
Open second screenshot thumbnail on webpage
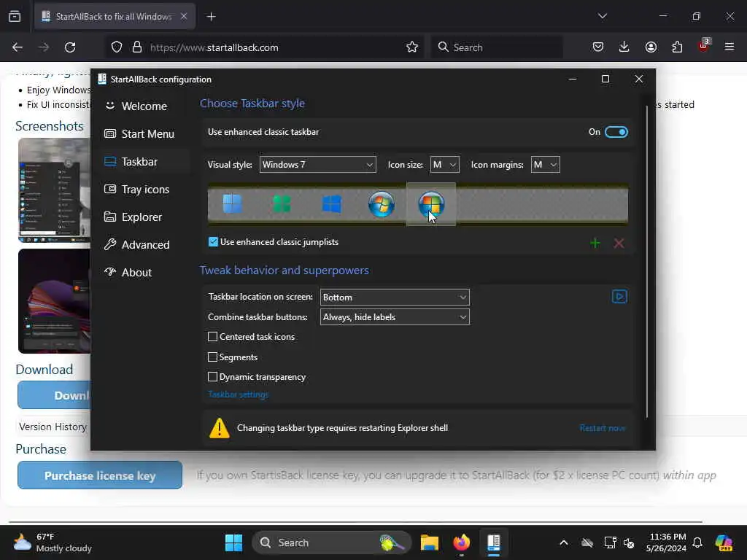(54, 301)
